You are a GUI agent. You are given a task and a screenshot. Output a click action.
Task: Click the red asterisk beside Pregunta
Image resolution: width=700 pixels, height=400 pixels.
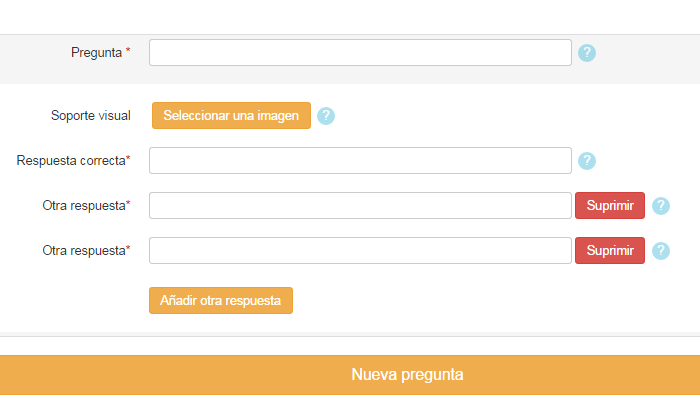coord(128,50)
